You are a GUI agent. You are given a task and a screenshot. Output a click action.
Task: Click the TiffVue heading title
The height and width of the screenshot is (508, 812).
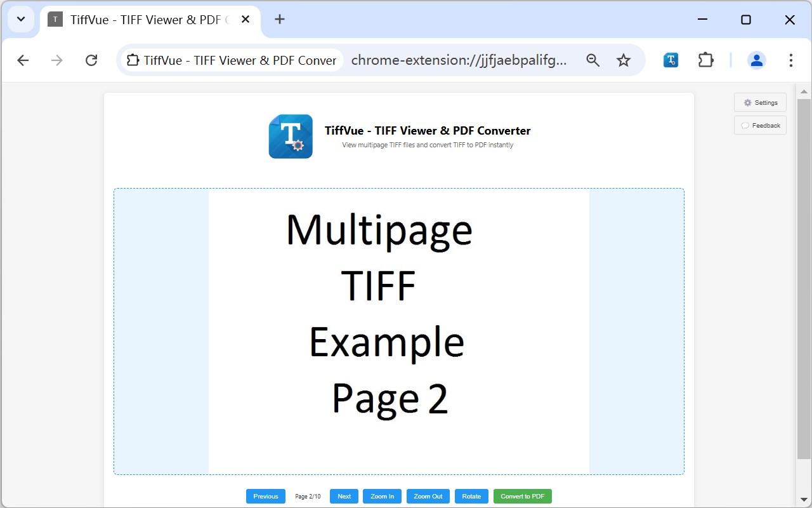tap(428, 130)
